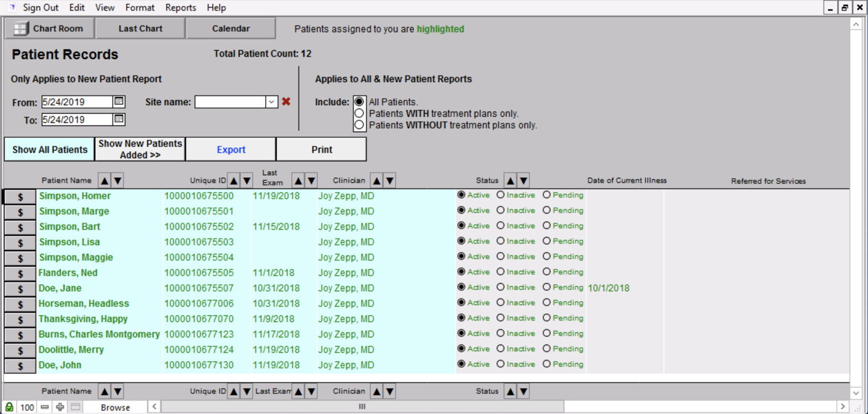Open the Reports menu

coord(180,7)
